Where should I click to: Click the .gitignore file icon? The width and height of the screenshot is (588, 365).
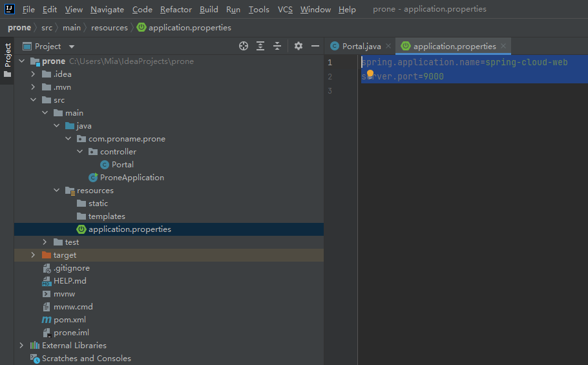point(47,268)
